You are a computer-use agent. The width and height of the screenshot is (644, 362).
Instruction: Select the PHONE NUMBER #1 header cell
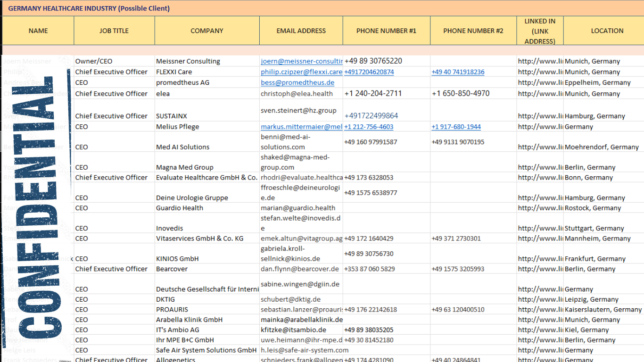click(387, 31)
